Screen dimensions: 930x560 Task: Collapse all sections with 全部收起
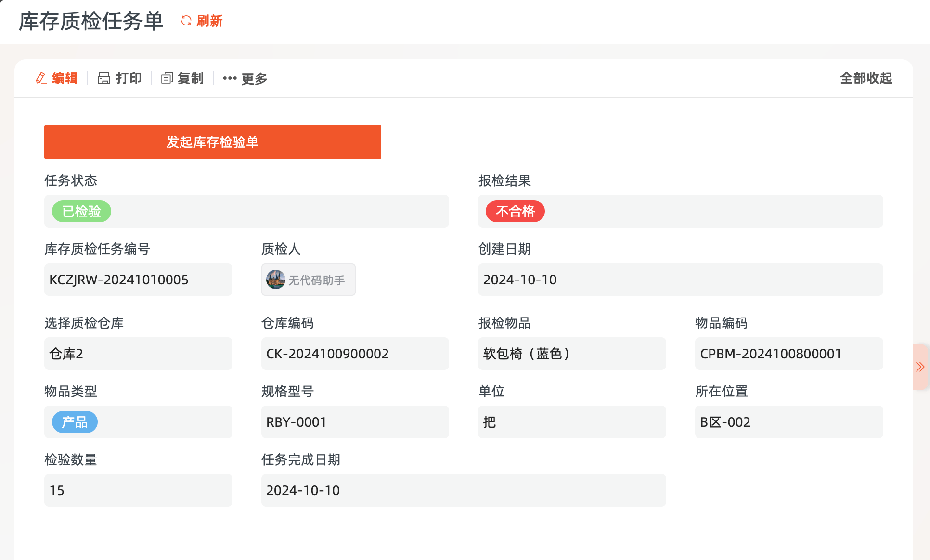(865, 78)
